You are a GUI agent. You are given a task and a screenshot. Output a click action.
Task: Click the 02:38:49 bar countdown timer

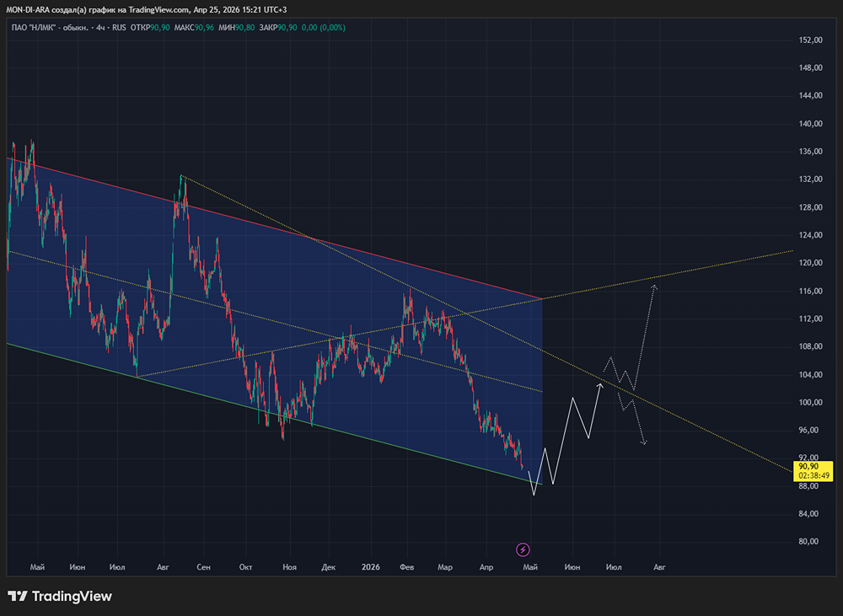pos(814,475)
